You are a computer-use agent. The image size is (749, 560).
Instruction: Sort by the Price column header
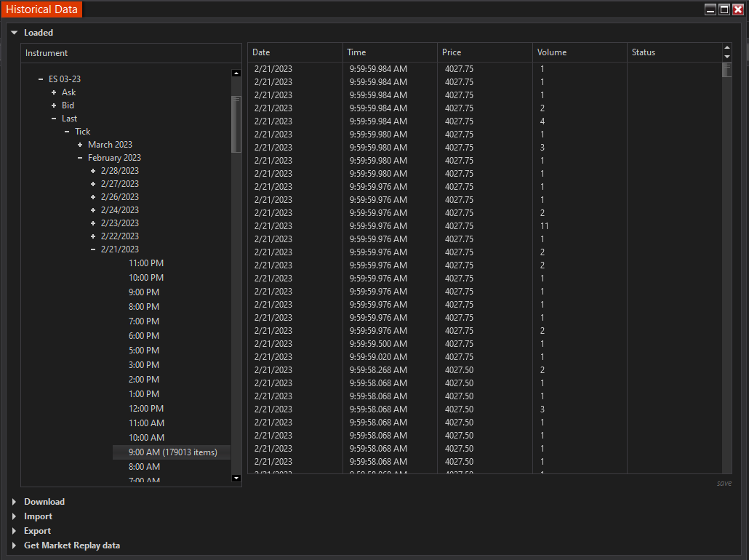click(485, 52)
